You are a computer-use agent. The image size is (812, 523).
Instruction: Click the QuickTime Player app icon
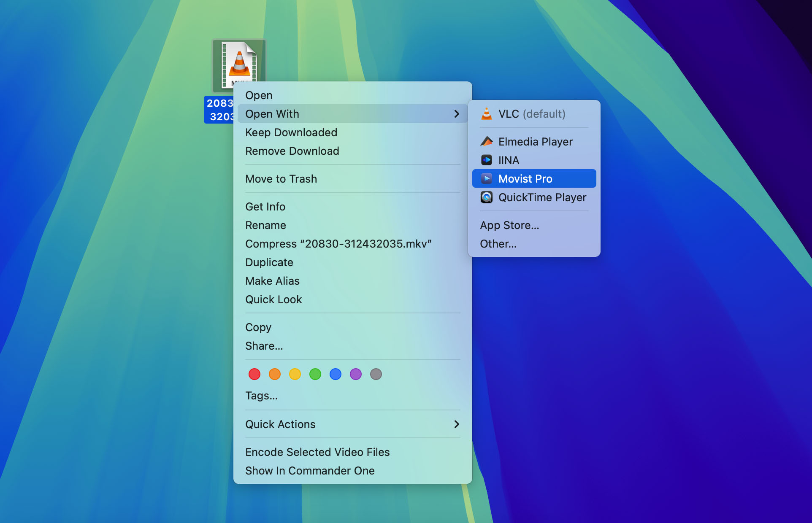(x=487, y=197)
